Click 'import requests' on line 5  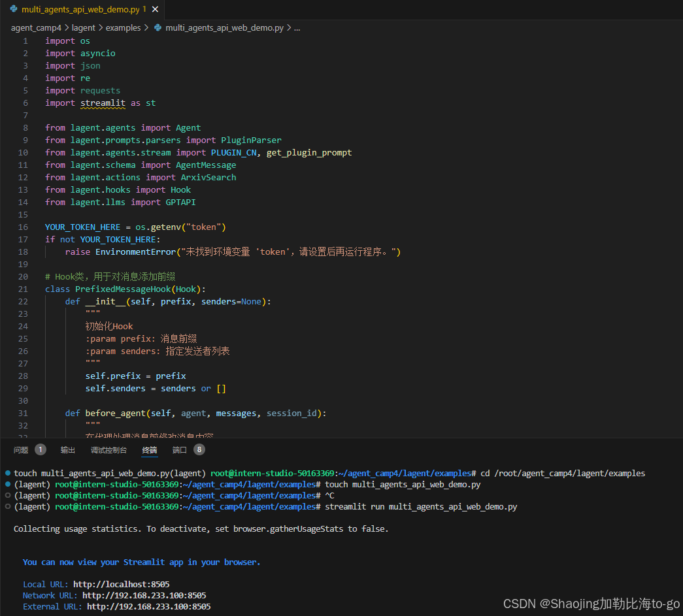point(83,91)
